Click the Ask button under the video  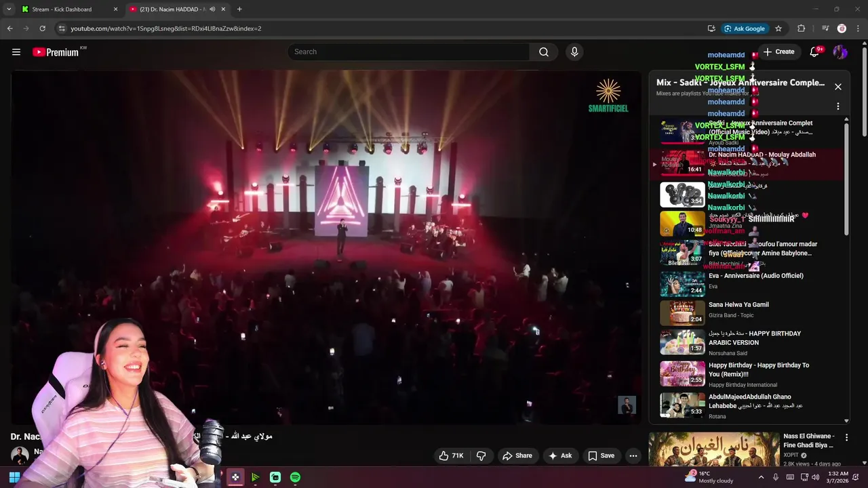pyautogui.click(x=560, y=455)
